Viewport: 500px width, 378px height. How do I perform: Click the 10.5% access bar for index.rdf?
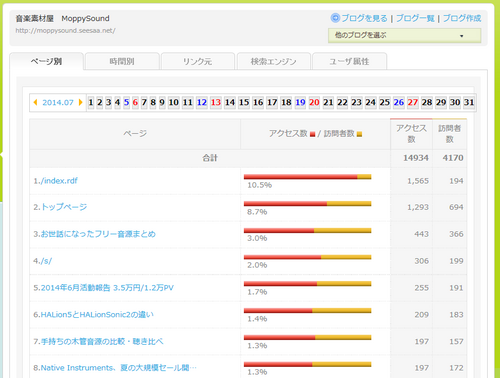[307, 177]
